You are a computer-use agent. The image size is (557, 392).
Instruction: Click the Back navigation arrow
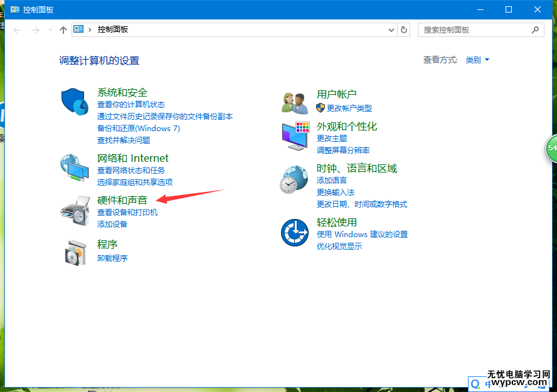coord(17,30)
